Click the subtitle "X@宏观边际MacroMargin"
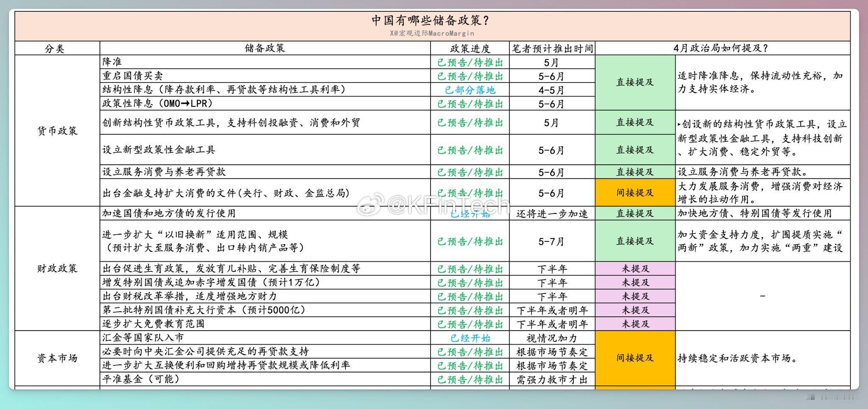 pos(432,33)
